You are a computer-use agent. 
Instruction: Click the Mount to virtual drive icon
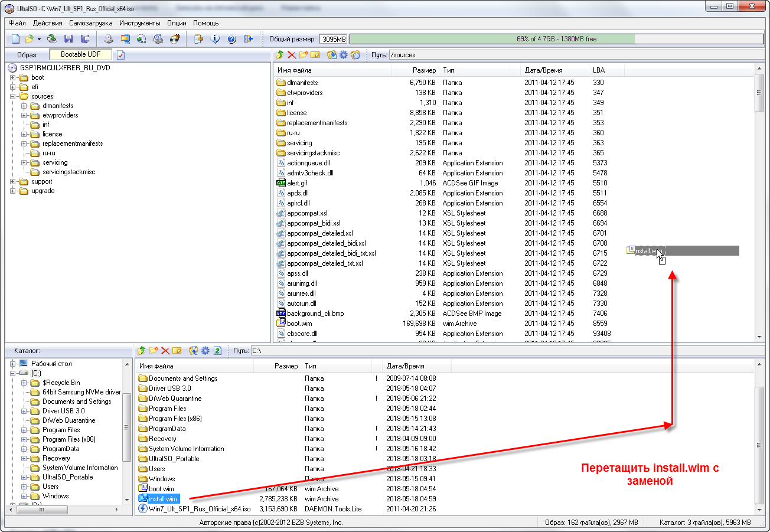click(158, 39)
